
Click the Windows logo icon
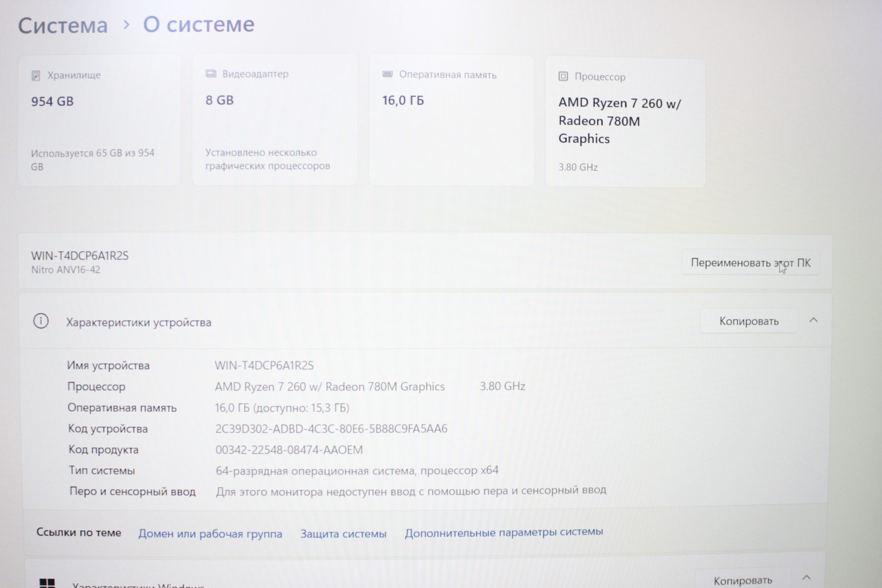click(x=47, y=582)
